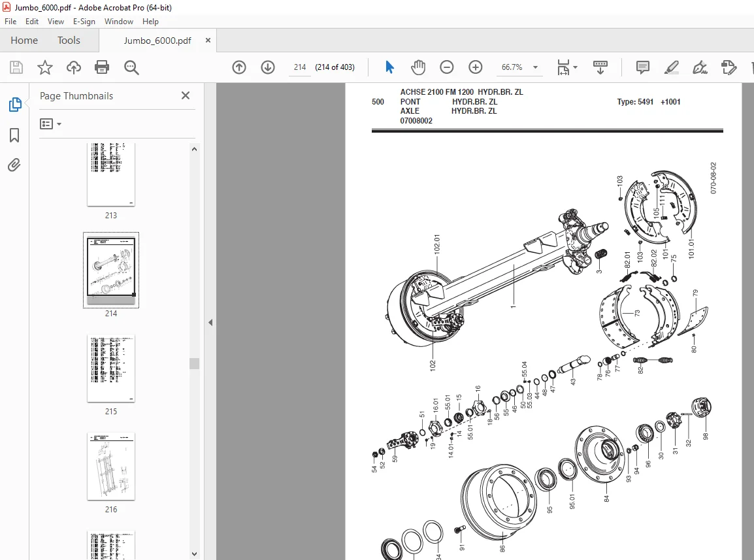Click the 'Page Thumbnails' panel title
Image resolution: width=754 pixels, height=560 pixels.
(x=76, y=96)
